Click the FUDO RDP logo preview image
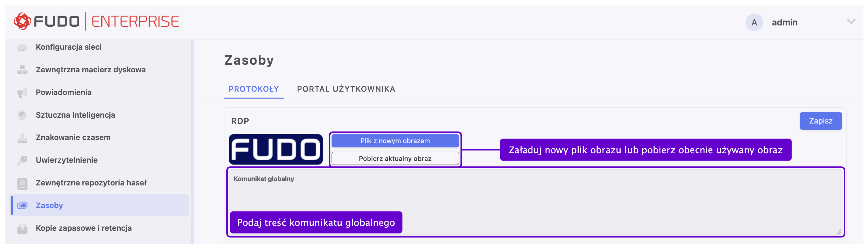Viewport: 868px width, 251px height. [276, 149]
